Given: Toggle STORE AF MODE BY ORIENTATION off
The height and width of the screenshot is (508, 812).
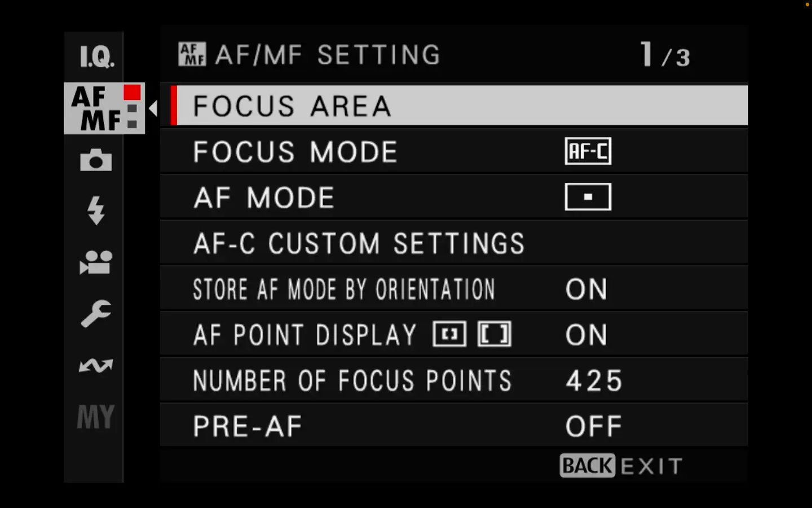Looking at the screenshot, I should 586,289.
